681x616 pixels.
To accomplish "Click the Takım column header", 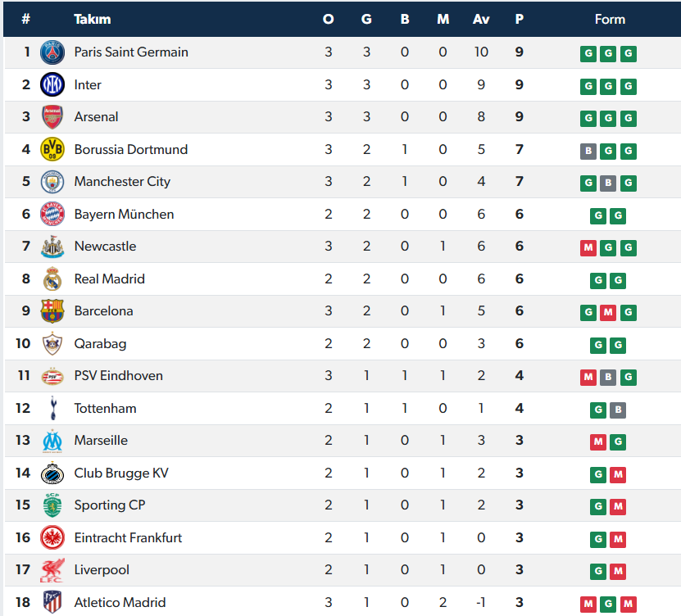I will tap(92, 20).
